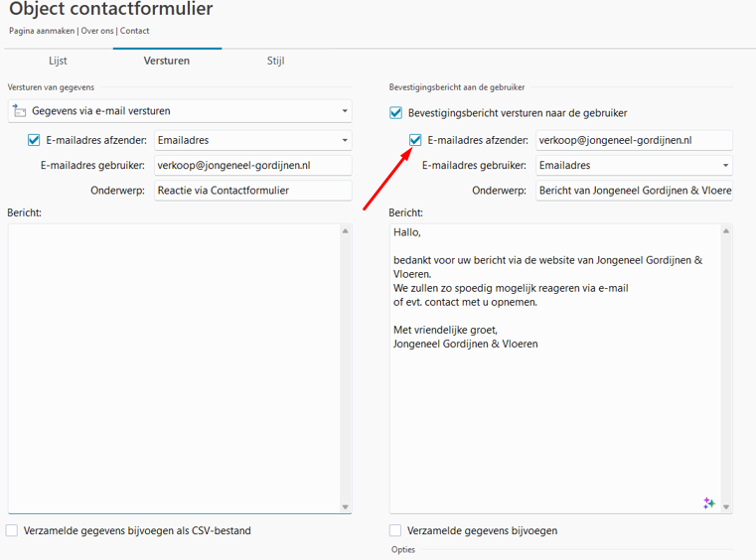Click the Reactie via Contactformulier subject field
The width and height of the screenshot is (756, 560).
point(252,190)
